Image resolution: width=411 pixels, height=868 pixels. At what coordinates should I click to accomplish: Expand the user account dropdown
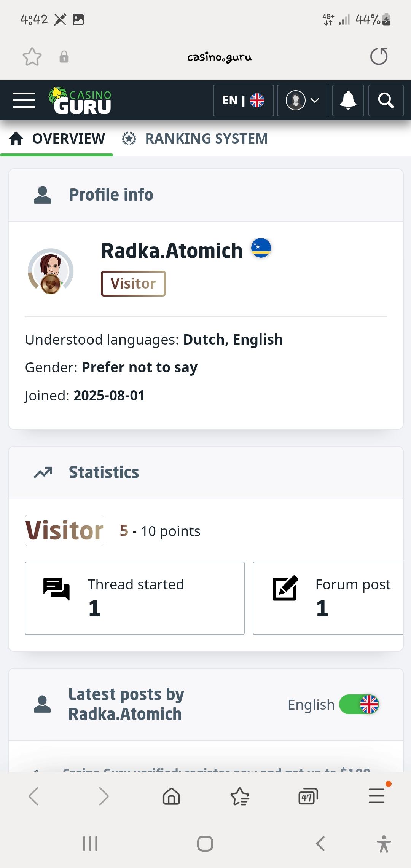click(303, 101)
